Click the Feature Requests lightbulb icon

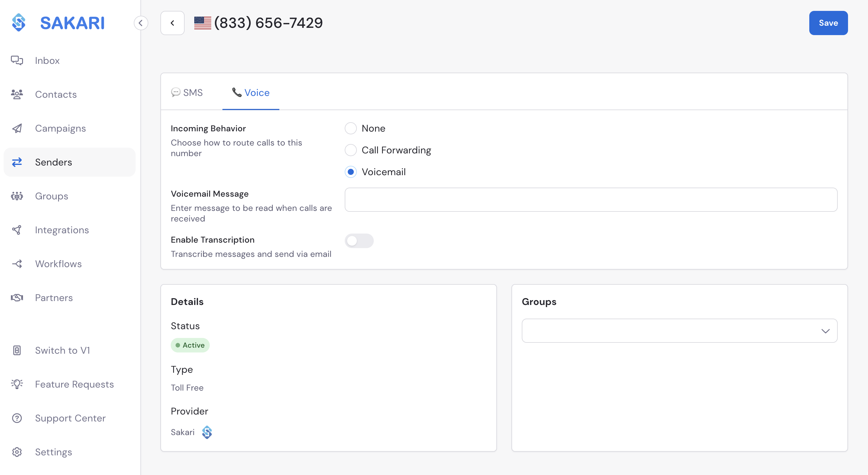pos(17,384)
